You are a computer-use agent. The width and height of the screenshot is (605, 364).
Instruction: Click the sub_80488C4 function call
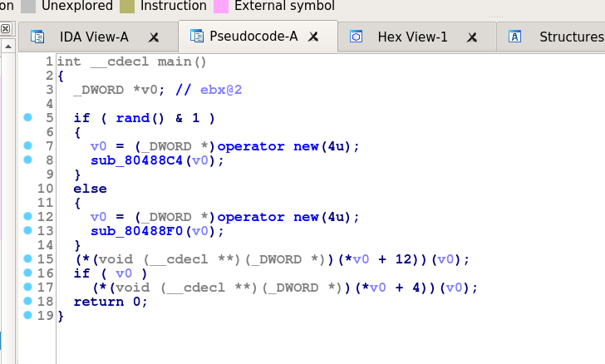[136, 160]
